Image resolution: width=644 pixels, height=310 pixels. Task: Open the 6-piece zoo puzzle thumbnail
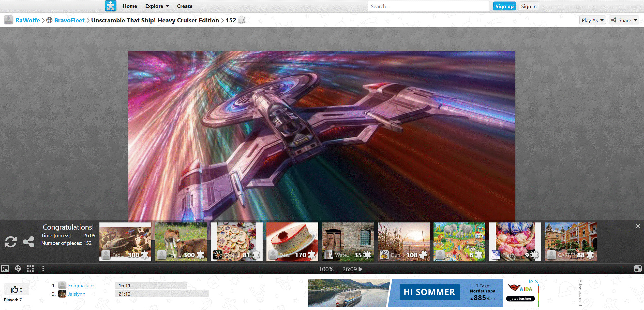(x=459, y=242)
